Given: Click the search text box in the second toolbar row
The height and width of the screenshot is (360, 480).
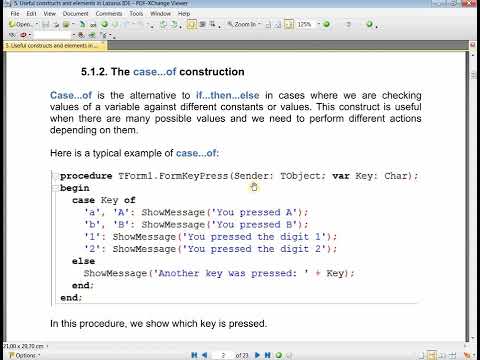Looking at the screenshot, I should pyautogui.click(x=52, y=35).
